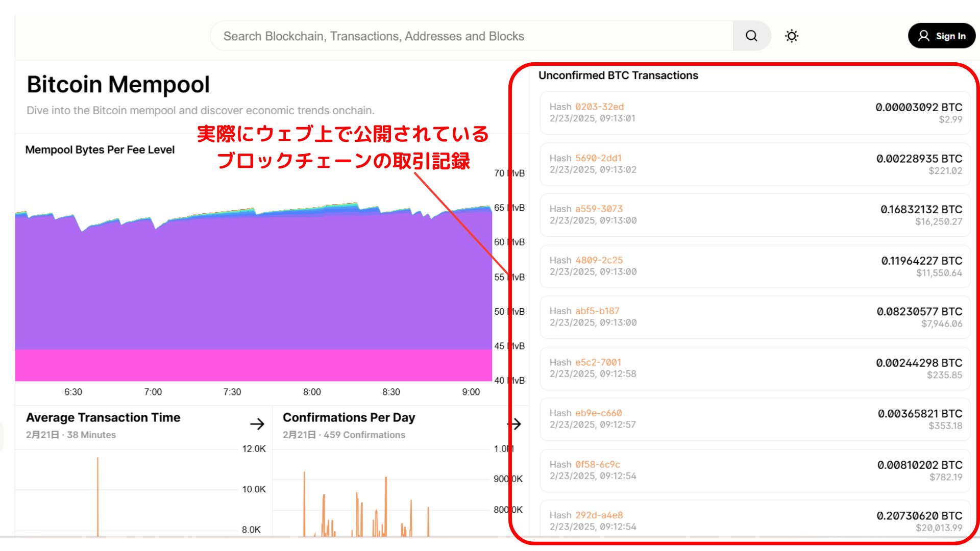Open transaction hash 0203-32ed
The width and height of the screenshot is (980, 551).
[599, 107]
